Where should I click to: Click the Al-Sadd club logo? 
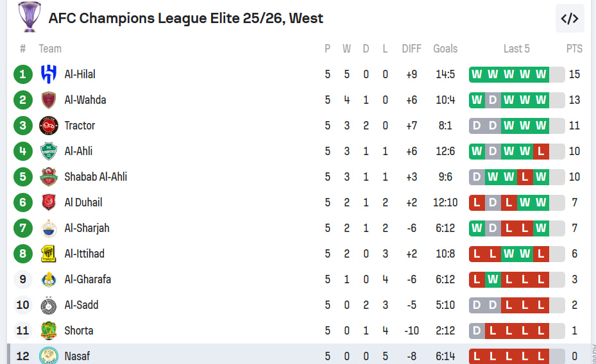[x=49, y=305]
